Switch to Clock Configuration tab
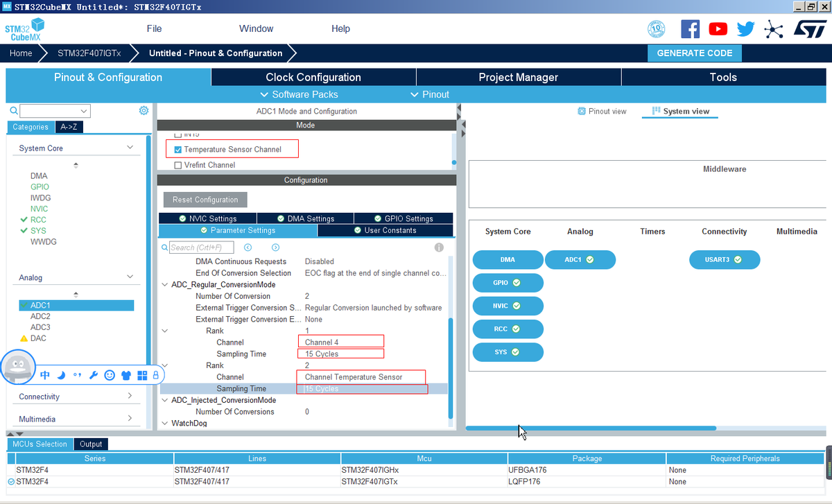832x504 pixels. pyautogui.click(x=313, y=77)
